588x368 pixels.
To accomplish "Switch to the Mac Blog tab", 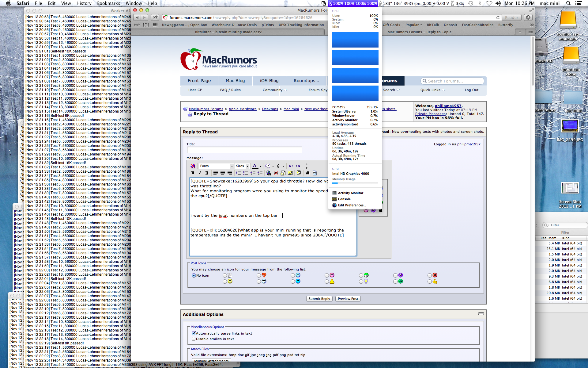I will point(235,81).
